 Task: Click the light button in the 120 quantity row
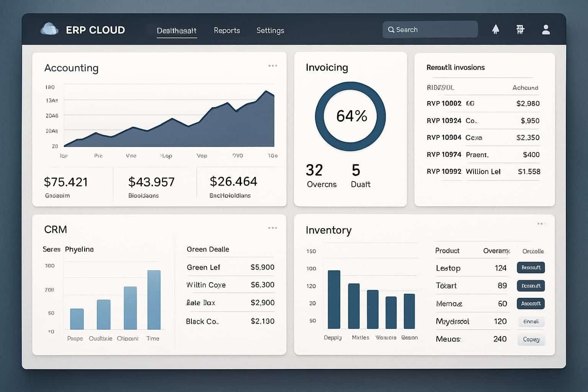[531, 322]
